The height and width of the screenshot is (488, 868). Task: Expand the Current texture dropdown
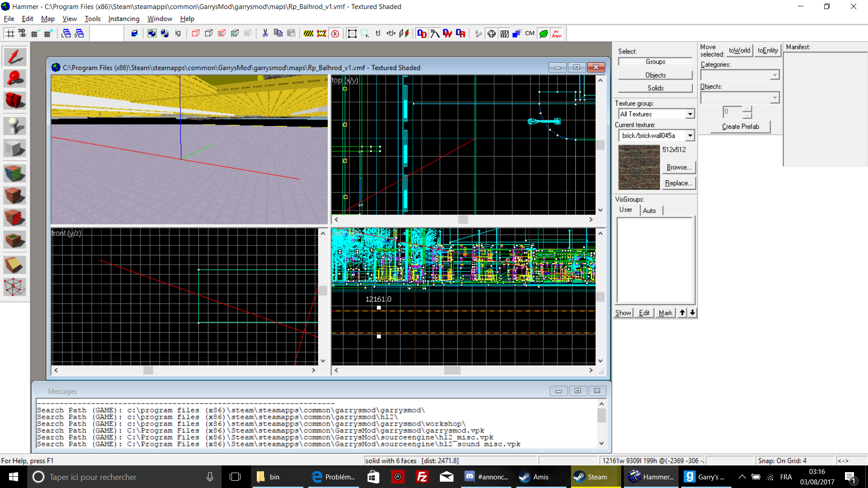690,136
